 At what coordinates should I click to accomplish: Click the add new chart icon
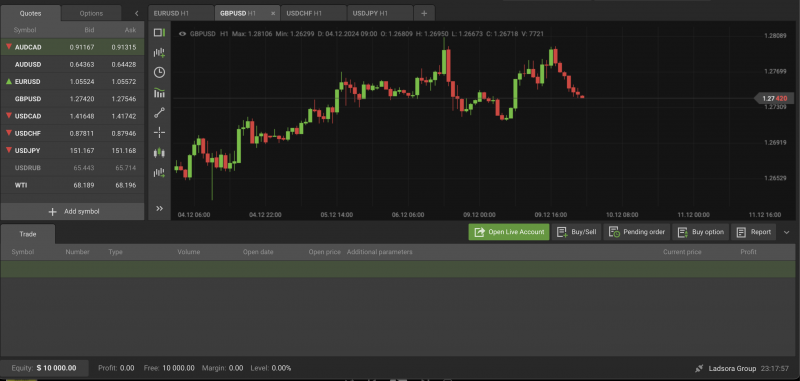tap(160, 53)
